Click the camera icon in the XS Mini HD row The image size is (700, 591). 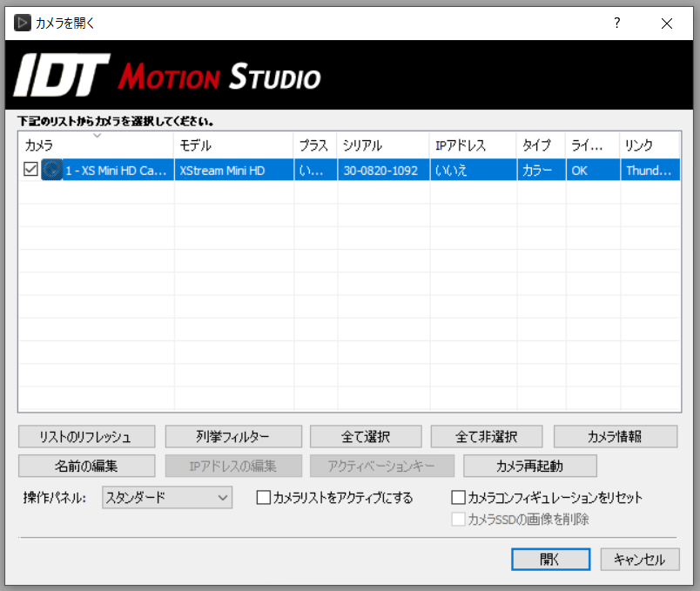click(x=51, y=170)
